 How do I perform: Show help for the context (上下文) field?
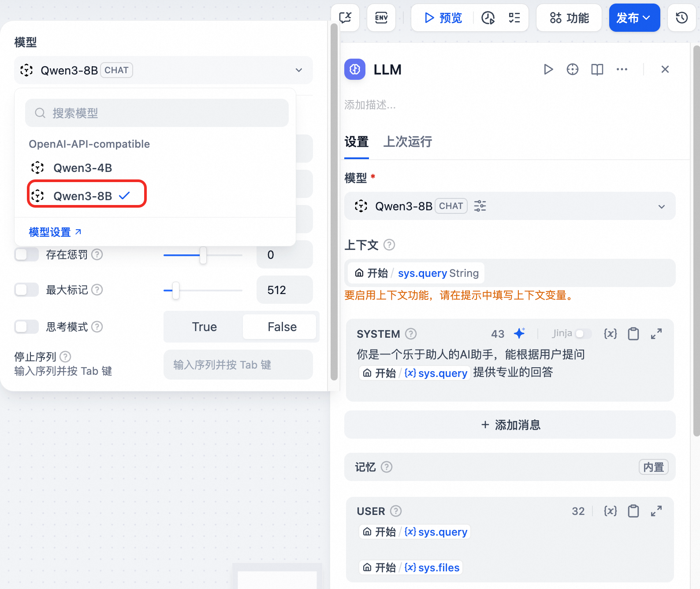(389, 245)
